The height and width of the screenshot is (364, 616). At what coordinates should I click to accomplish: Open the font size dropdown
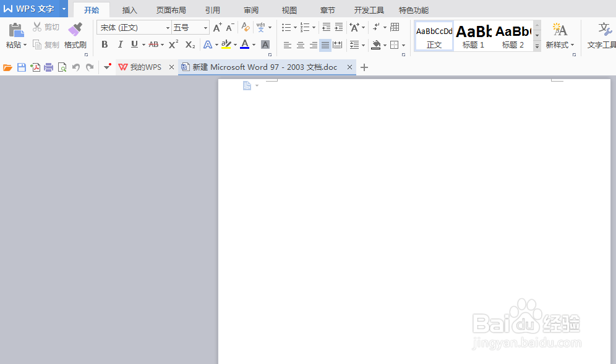(x=205, y=28)
